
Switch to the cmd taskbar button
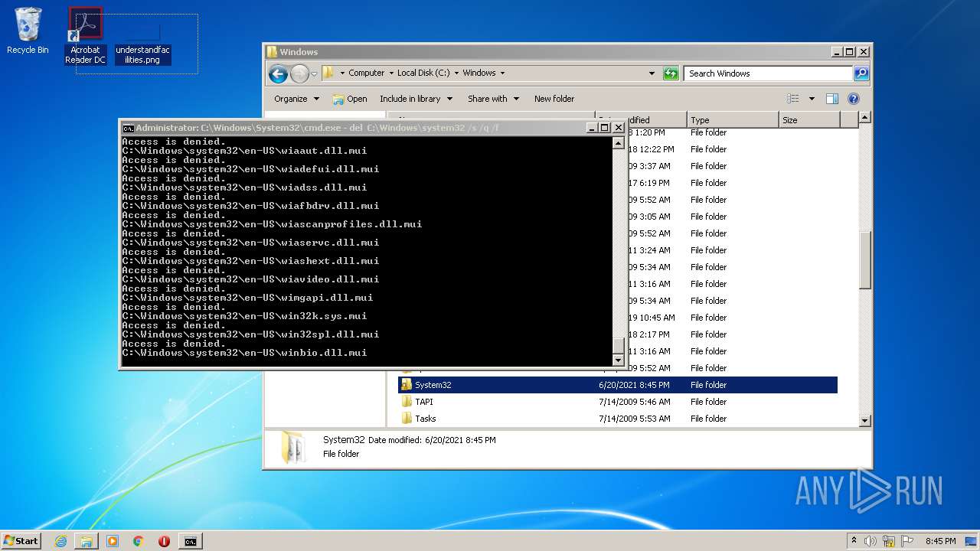190,541
